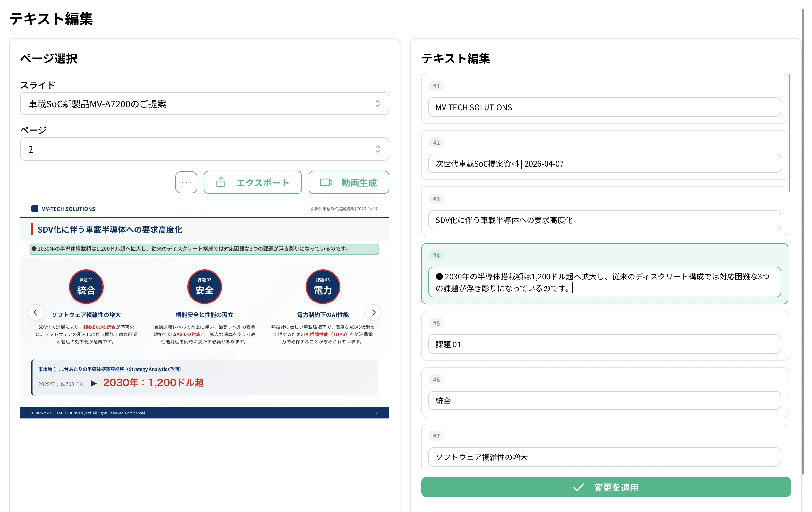Select the 課題01 統合 circle on slide
The width and height of the screenshot is (812, 512).
click(x=86, y=287)
